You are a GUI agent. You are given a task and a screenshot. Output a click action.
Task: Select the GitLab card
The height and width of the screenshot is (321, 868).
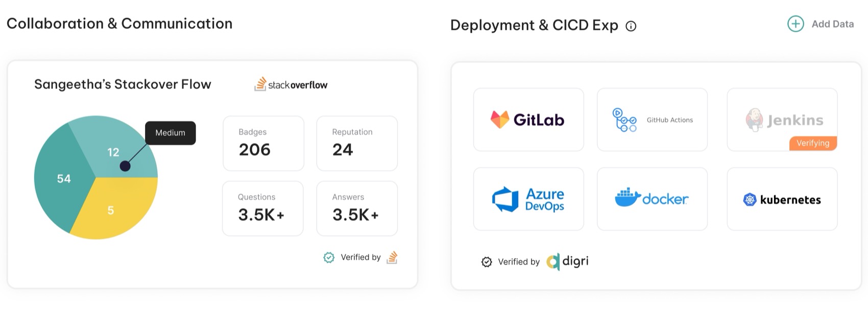pos(528,120)
